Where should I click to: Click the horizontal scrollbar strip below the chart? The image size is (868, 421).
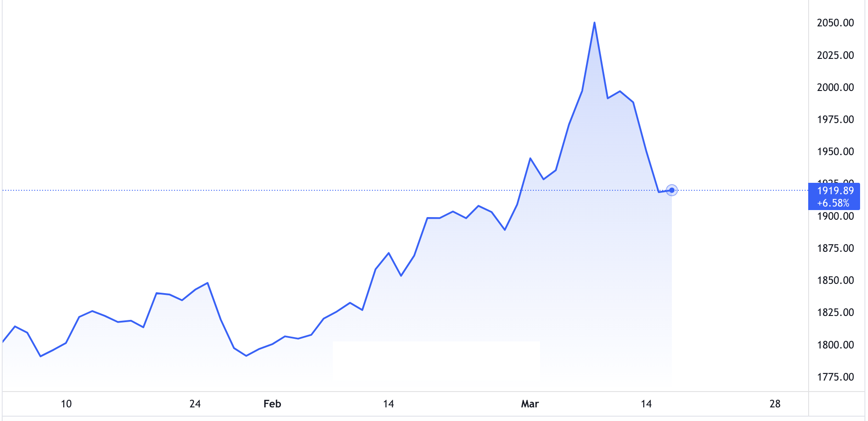[396, 419]
